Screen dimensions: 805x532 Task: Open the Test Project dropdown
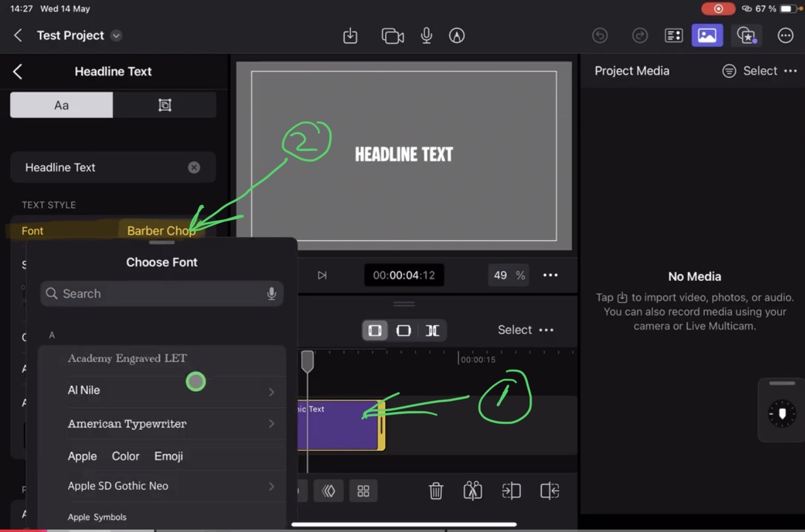coord(115,35)
